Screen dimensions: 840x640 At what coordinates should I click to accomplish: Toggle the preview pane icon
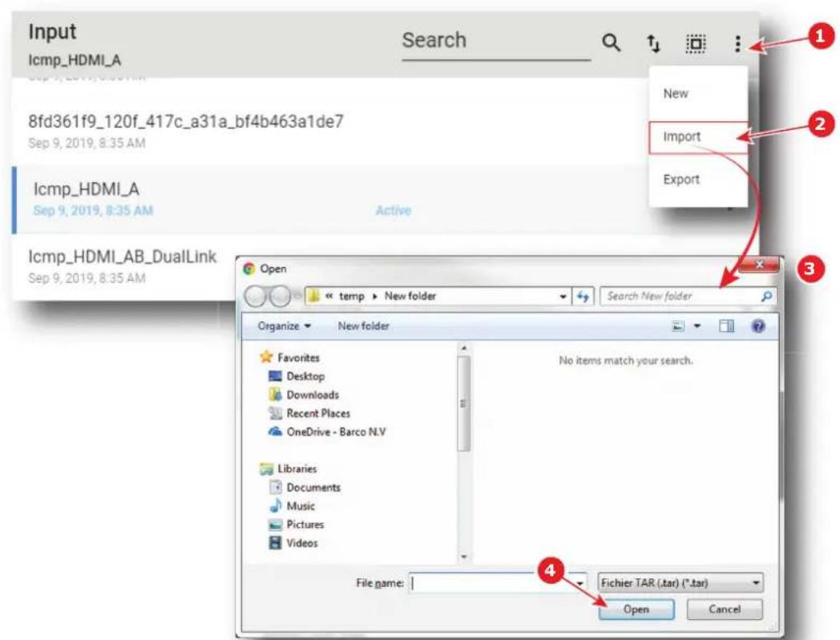tap(726, 326)
